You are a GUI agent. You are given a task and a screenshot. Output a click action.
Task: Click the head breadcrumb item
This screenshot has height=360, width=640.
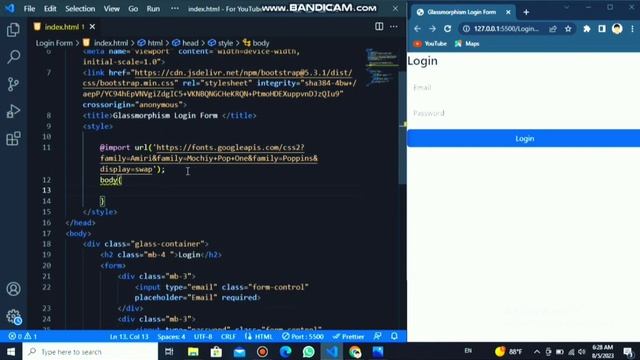[185, 43]
